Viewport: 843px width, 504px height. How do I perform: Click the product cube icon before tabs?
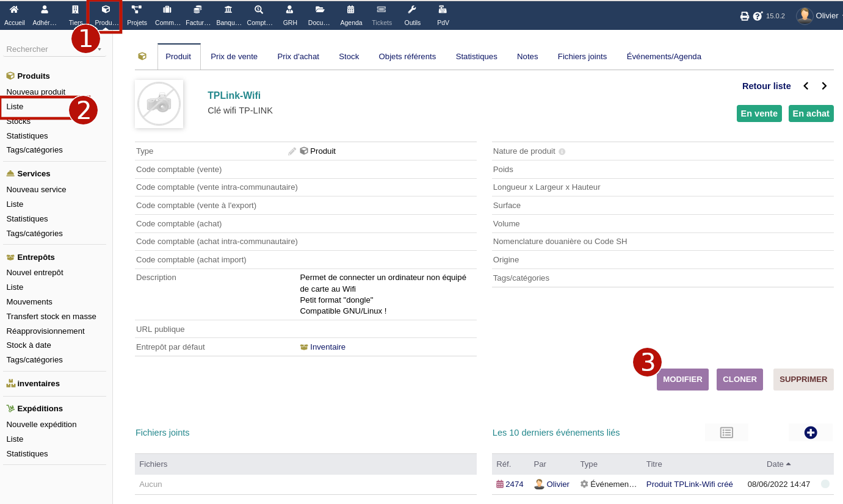142,56
